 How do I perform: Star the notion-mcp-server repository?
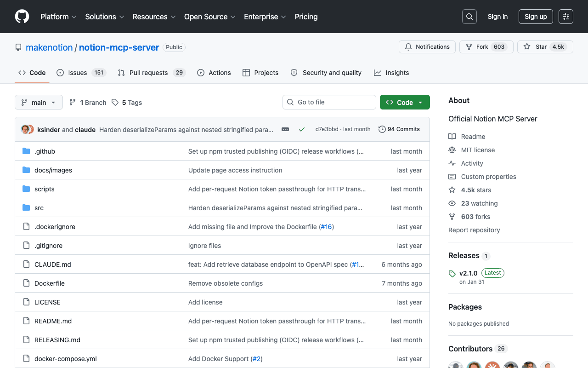545,47
